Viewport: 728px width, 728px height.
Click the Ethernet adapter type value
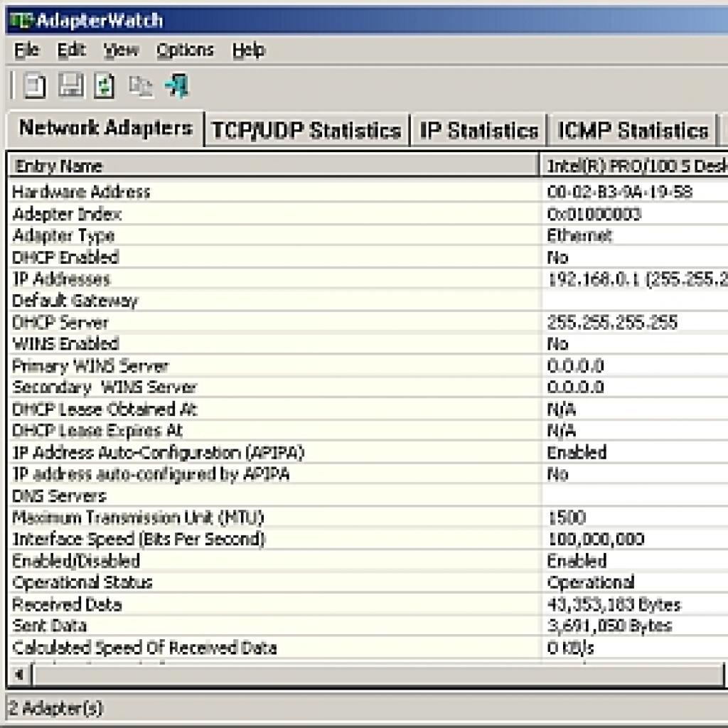pos(579,236)
